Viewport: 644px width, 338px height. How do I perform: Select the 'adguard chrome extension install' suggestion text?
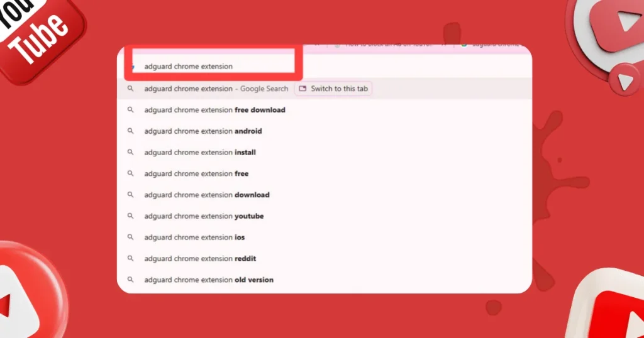tap(200, 153)
